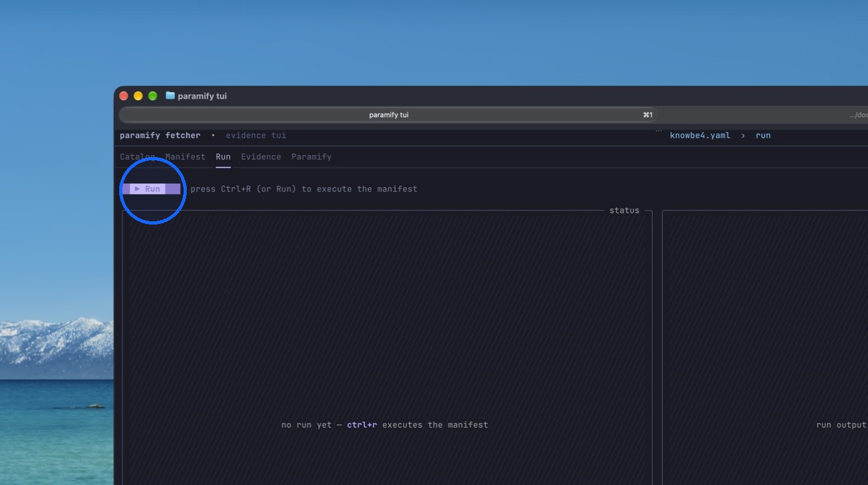Viewport: 868px width, 485px height.
Task: Click the folder icon in the title bar
Action: [170, 96]
